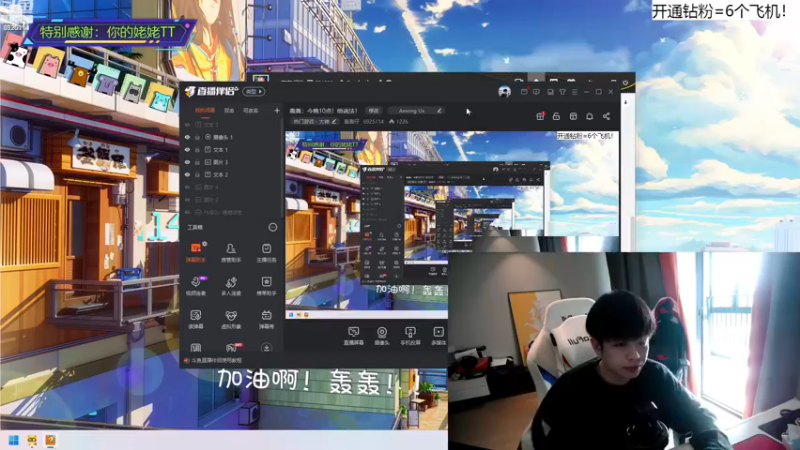The width and height of the screenshot is (800, 450).
Task: Open the hamburger menu in title bar
Action: pos(574,92)
